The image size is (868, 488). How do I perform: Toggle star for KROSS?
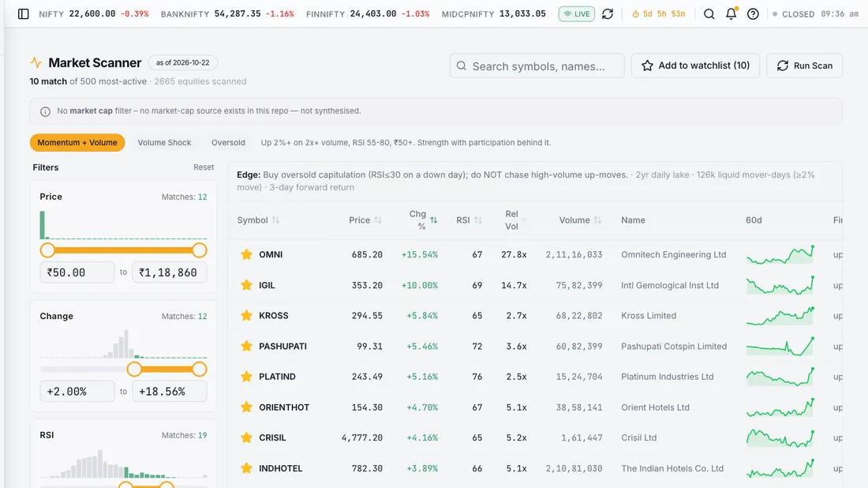click(x=246, y=315)
